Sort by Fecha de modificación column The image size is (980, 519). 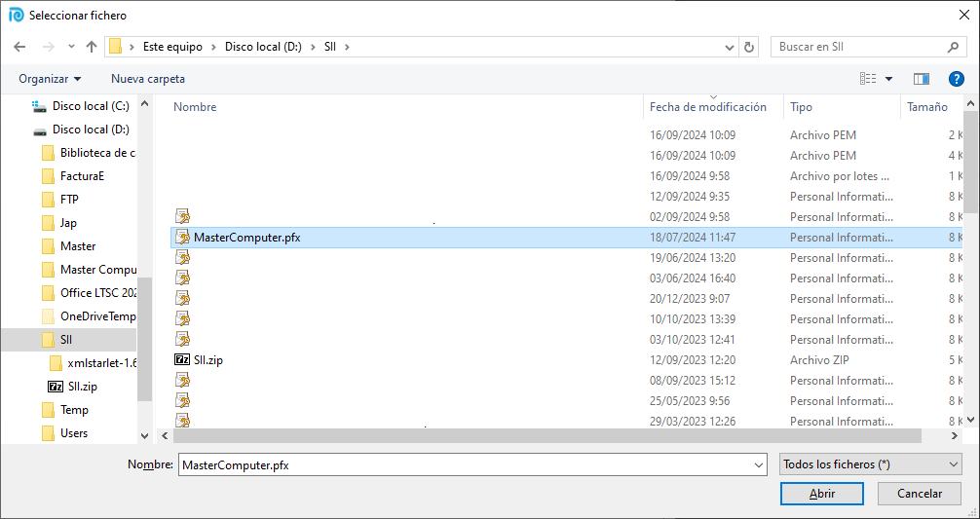[708, 107]
